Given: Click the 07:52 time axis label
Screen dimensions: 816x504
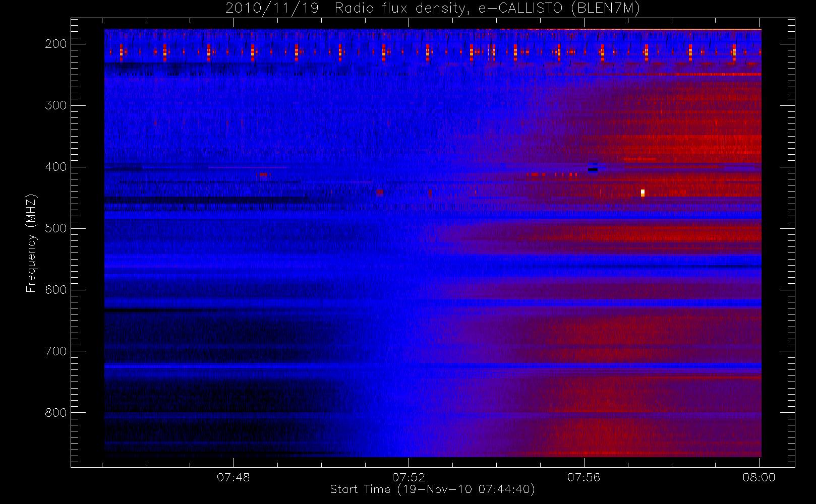Looking at the screenshot, I should click(409, 477).
